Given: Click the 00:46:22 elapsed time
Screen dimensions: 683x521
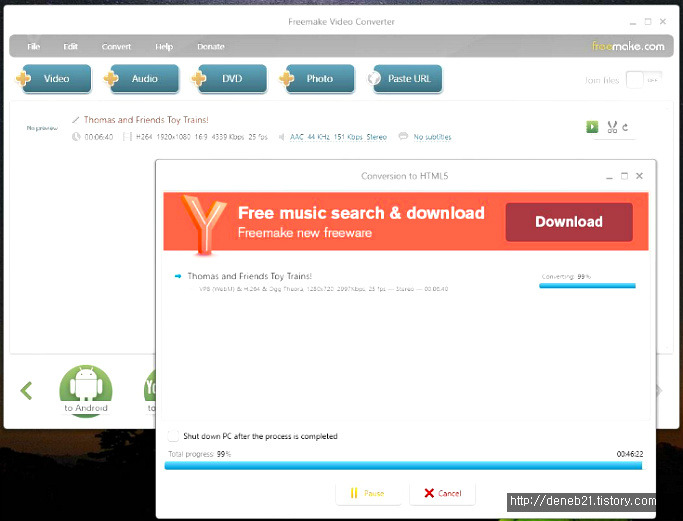Looking at the screenshot, I should point(630,454).
